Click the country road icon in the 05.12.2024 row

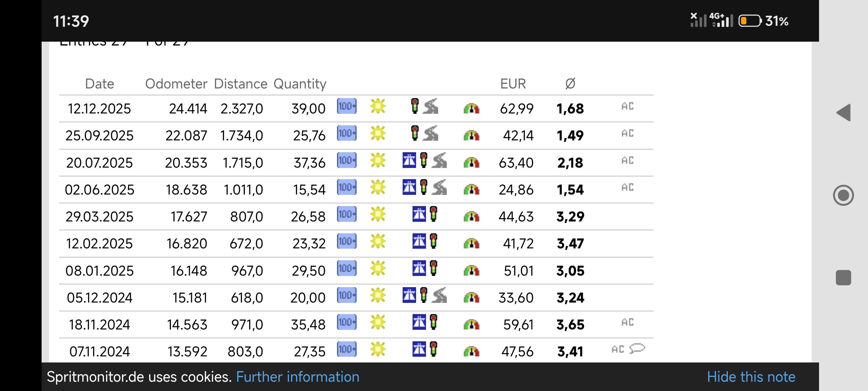tap(439, 295)
